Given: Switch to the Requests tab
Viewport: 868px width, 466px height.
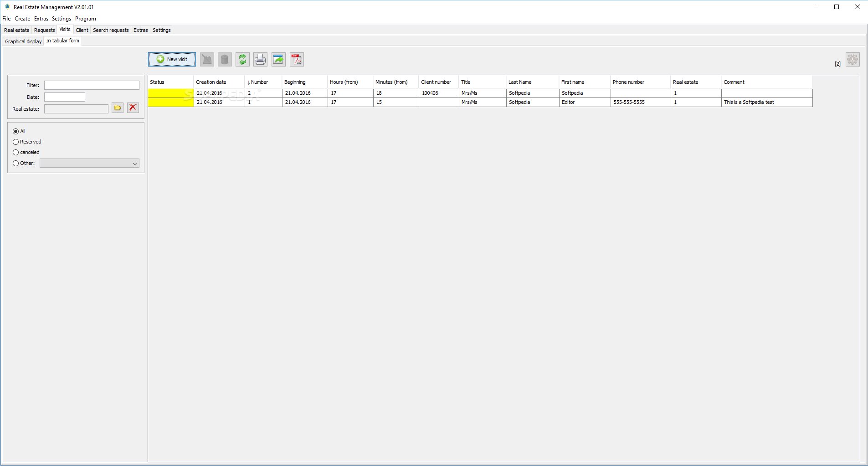Looking at the screenshot, I should click(x=45, y=30).
